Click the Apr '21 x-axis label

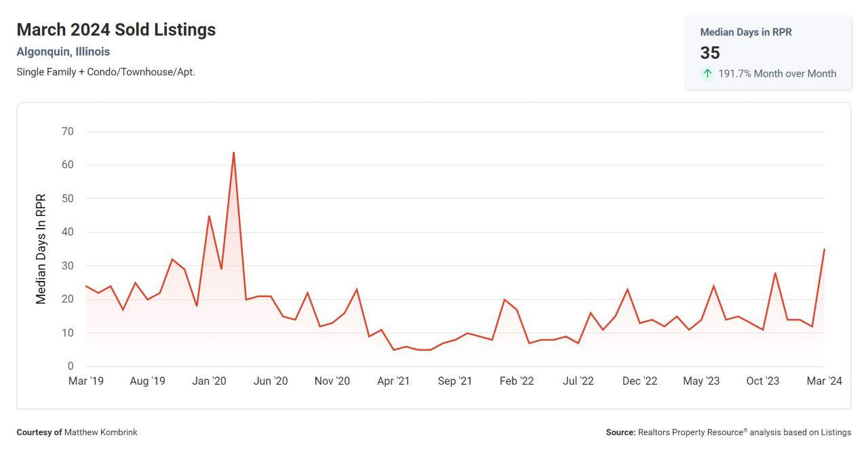393,381
